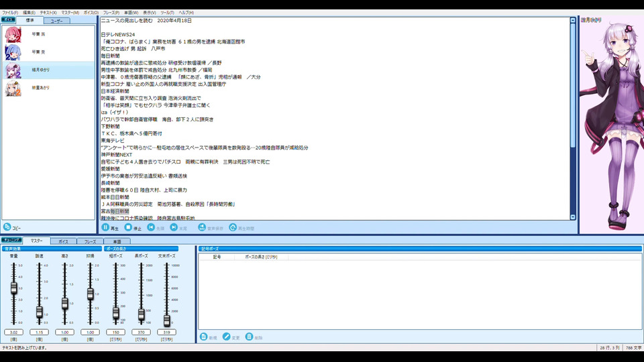Click the 話速 speed slider handle
Image resolution: width=644 pixels, height=362 pixels.
point(40,312)
